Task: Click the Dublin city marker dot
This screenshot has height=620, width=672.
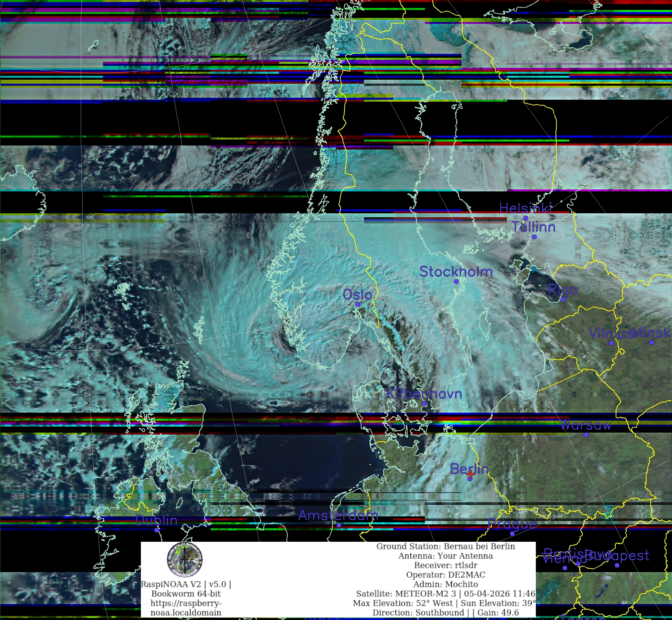Action: tap(156, 530)
